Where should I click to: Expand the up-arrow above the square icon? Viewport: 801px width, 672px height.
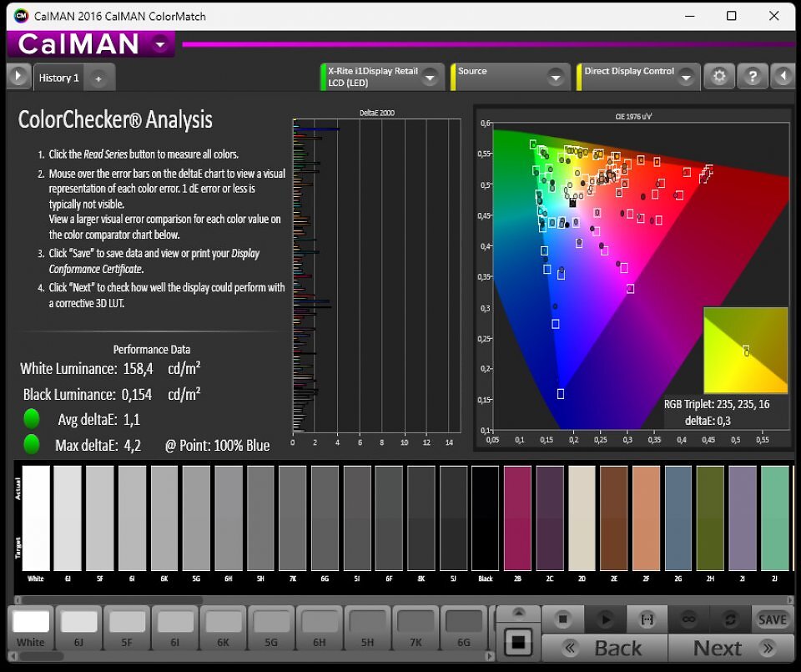pos(518,612)
